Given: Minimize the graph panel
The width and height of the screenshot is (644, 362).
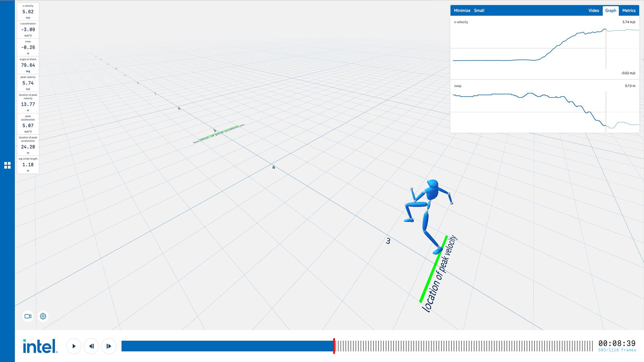Looking at the screenshot, I should click(x=462, y=10).
